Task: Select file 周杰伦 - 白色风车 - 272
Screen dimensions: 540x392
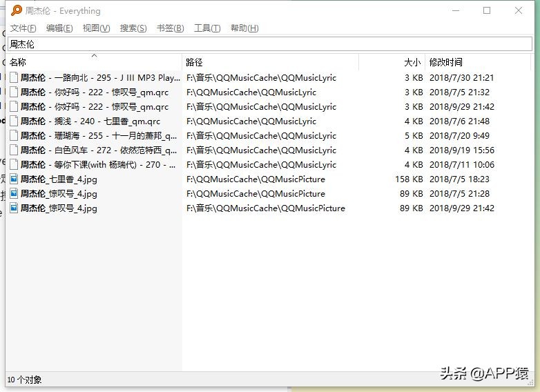Action: pyautogui.click(x=99, y=150)
